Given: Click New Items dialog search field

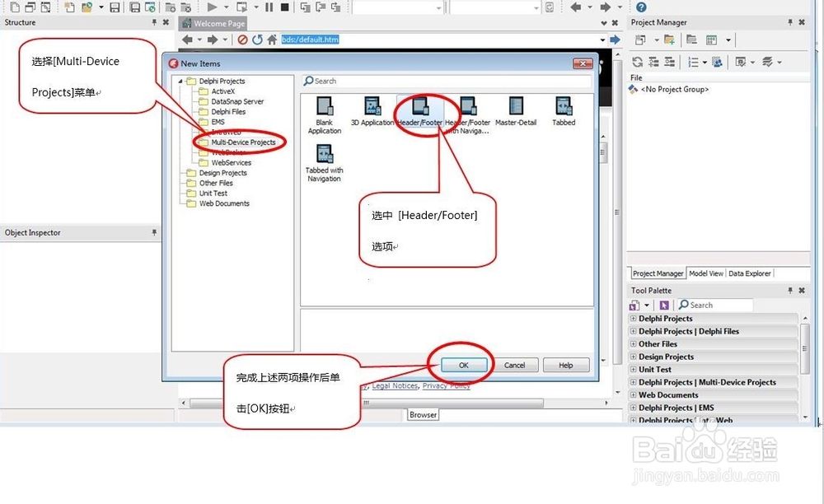Looking at the screenshot, I should click(x=447, y=81).
